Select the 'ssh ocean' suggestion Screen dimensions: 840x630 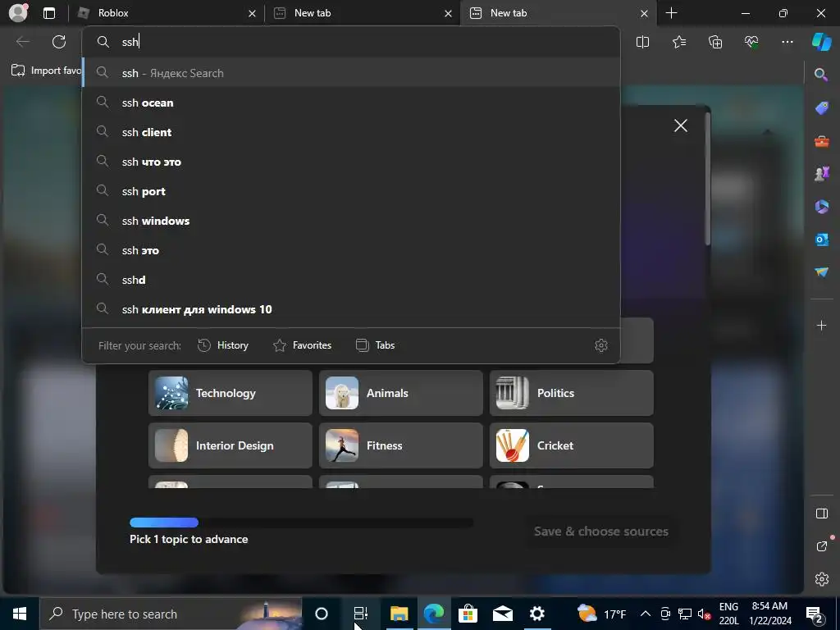pyautogui.click(x=351, y=103)
